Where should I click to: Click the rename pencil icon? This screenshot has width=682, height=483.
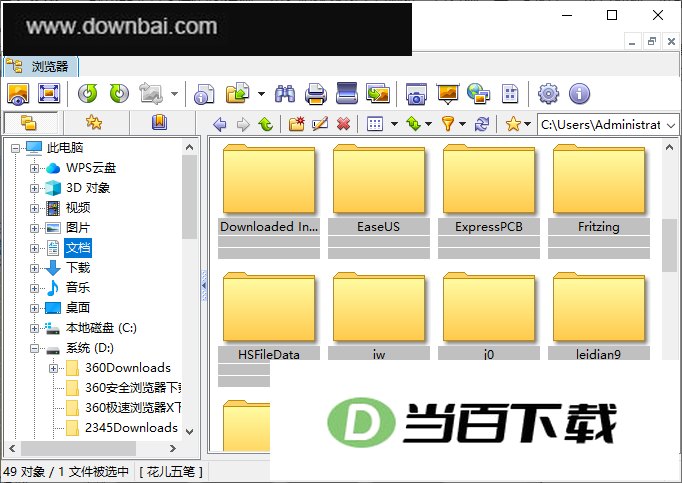pos(320,124)
